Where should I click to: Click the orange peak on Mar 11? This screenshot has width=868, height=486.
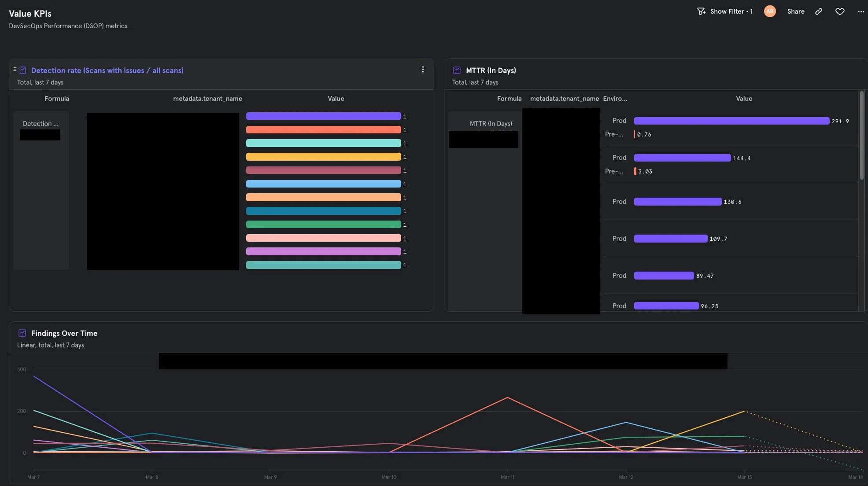click(507, 398)
